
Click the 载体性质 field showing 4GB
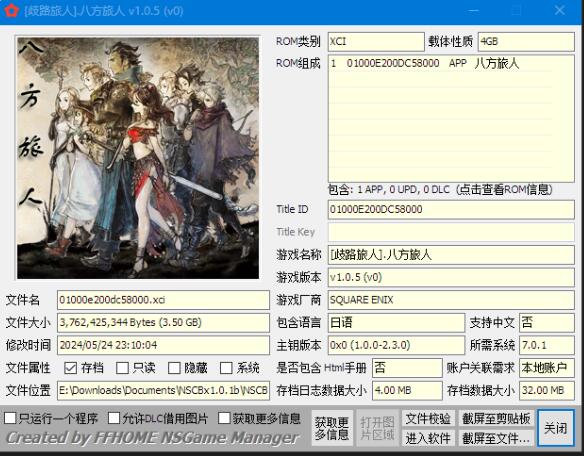click(526, 41)
